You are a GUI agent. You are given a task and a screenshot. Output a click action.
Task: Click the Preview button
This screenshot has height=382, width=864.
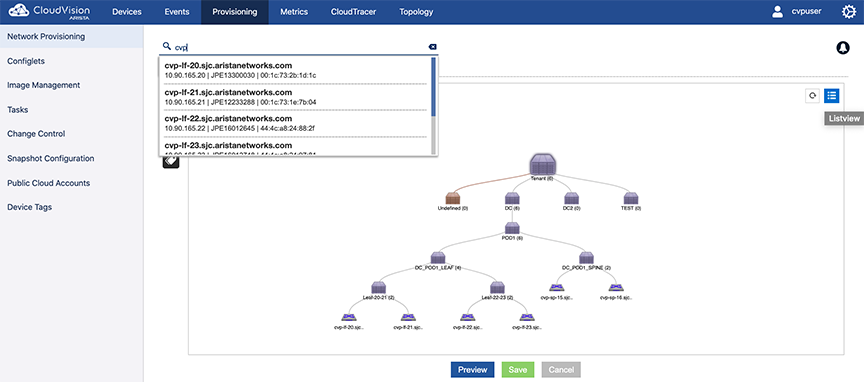tap(473, 369)
